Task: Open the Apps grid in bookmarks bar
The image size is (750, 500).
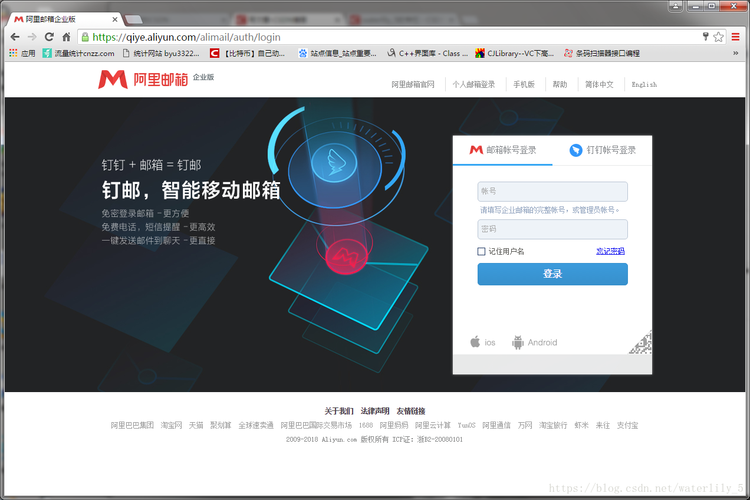Action: click(22, 53)
